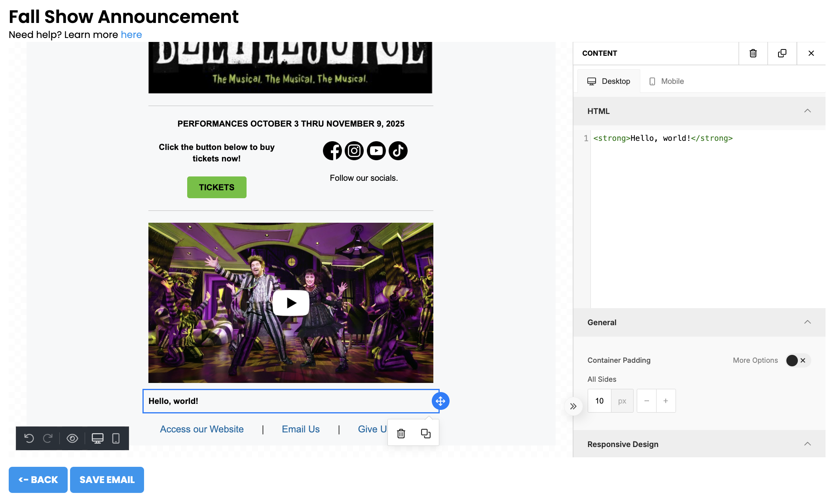Click the undo arrow icon
The width and height of the screenshot is (839, 504).
click(x=29, y=438)
